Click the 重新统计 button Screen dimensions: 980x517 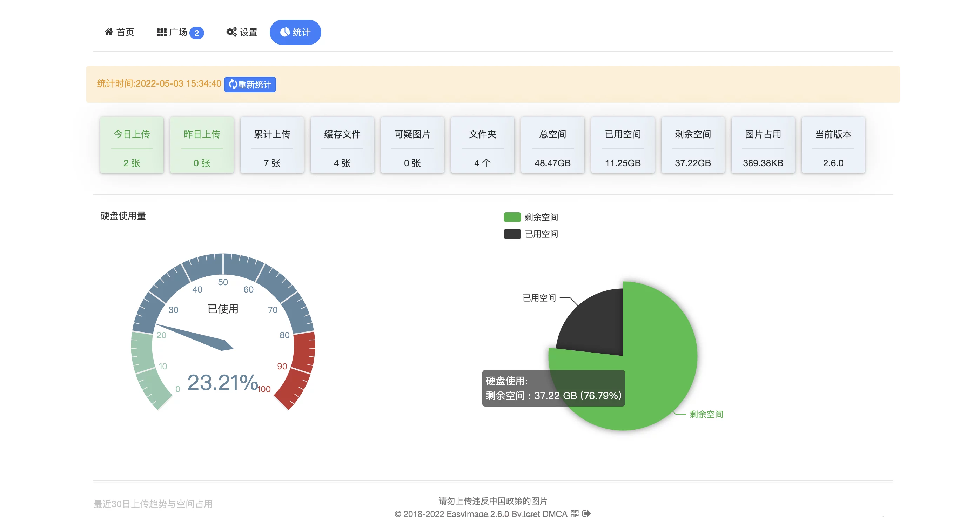click(250, 85)
